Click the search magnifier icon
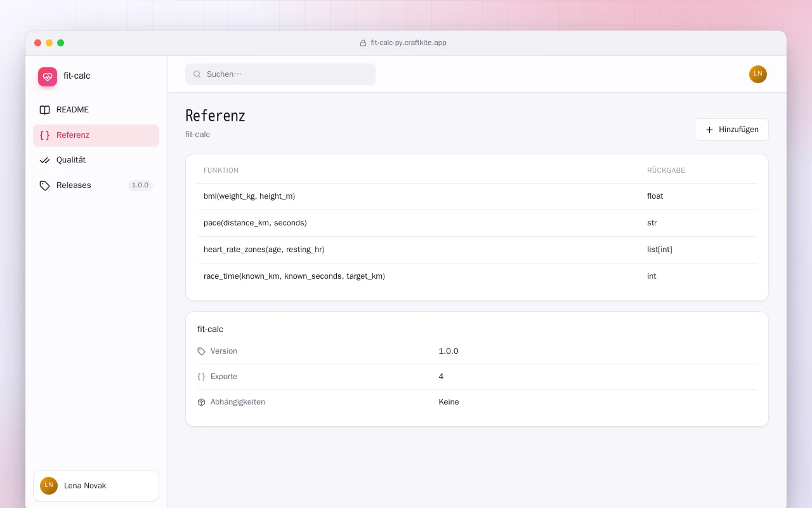The image size is (812, 508). point(197,74)
